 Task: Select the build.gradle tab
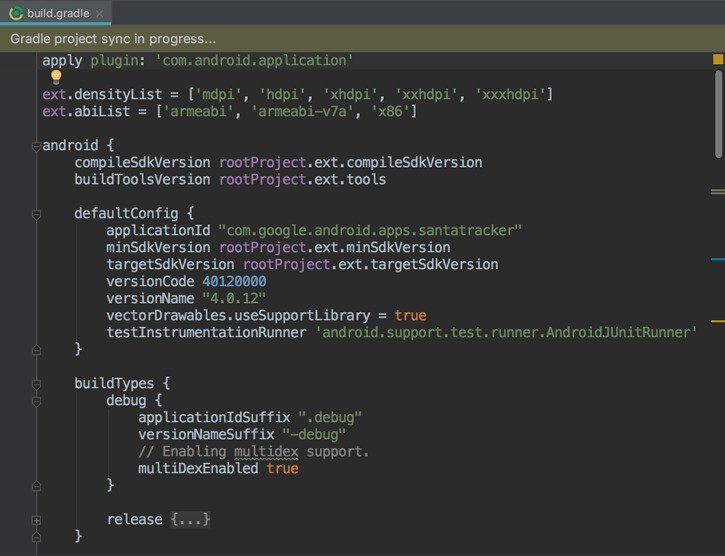click(55, 13)
